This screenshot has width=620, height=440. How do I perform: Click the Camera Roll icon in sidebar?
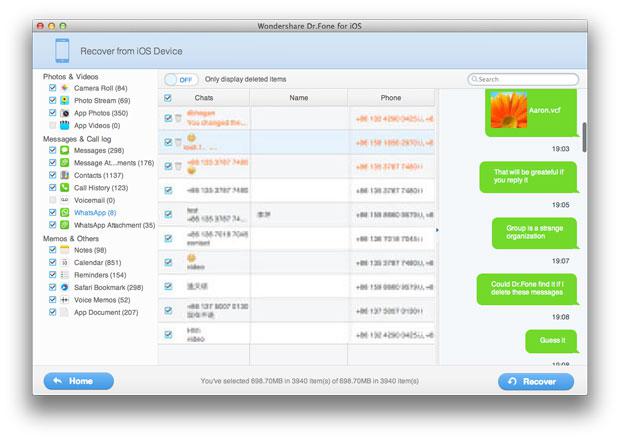pyautogui.click(x=64, y=88)
